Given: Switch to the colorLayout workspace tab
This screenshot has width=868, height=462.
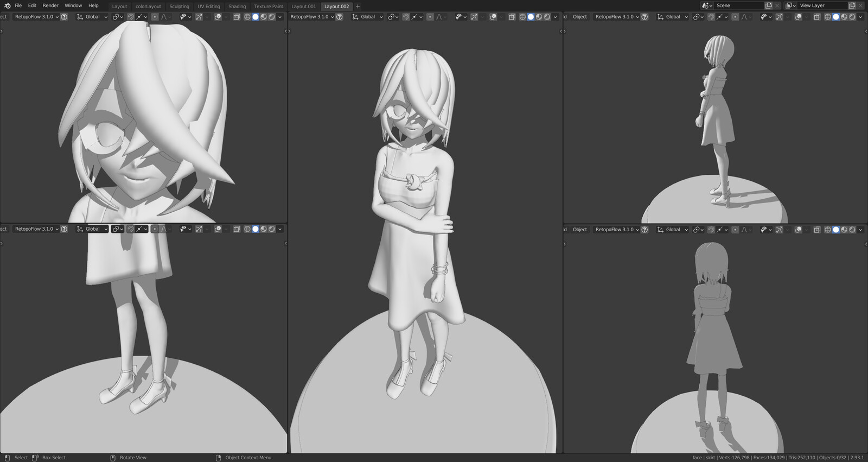Looking at the screenshot, I should 148,7.
